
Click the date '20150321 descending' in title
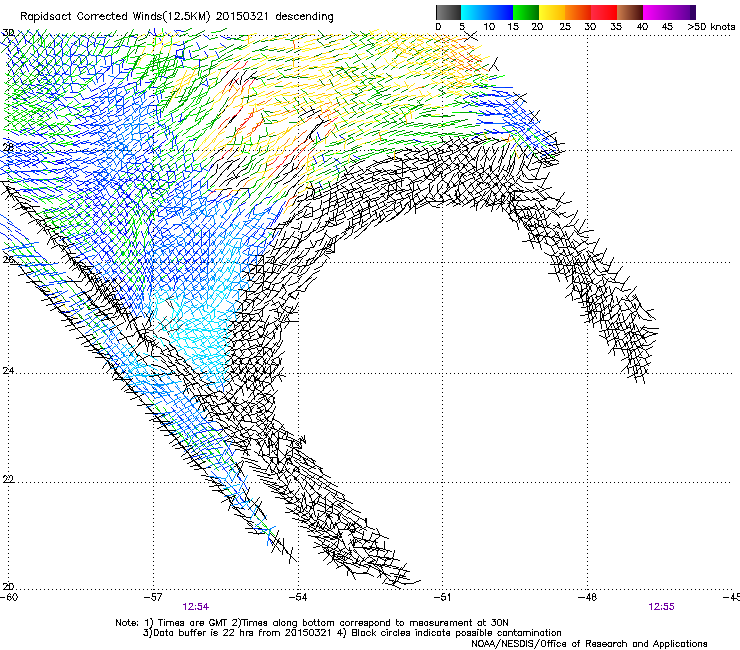(275, 17)
